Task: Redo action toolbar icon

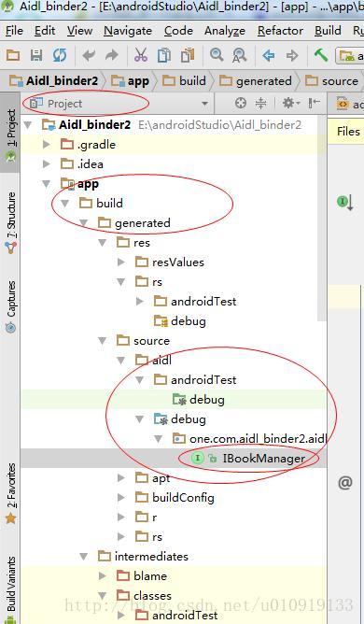Action: (112, 55)
